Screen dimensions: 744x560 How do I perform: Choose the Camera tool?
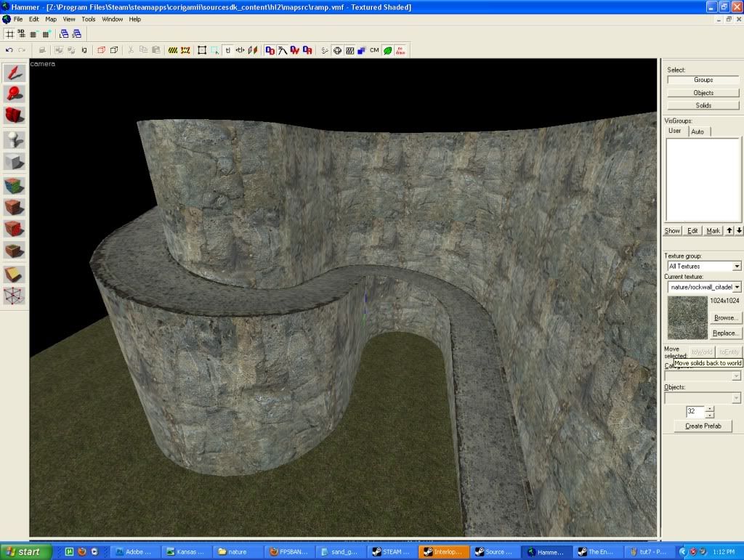(x=14, y=115)
